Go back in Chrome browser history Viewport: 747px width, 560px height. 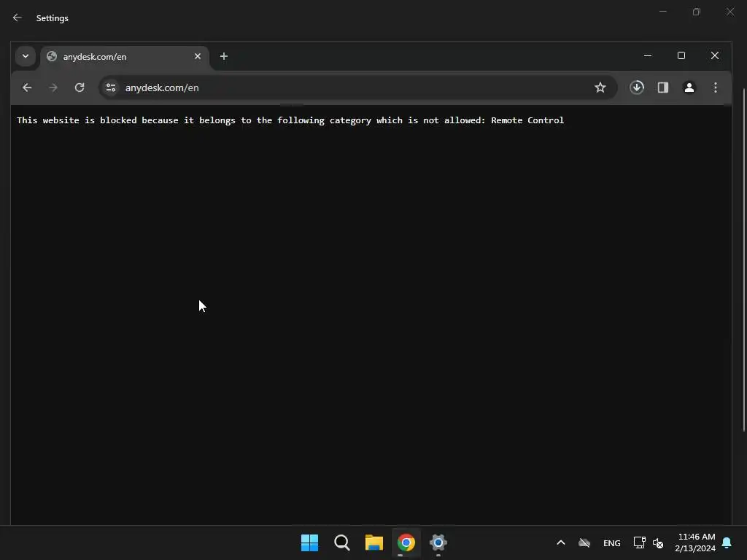tap(27, 87)
